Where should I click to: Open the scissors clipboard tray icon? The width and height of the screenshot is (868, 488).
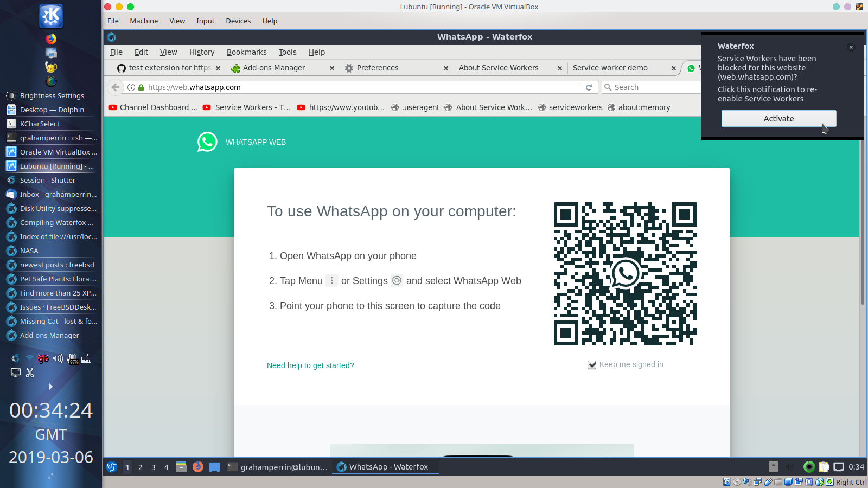(30, 373)
